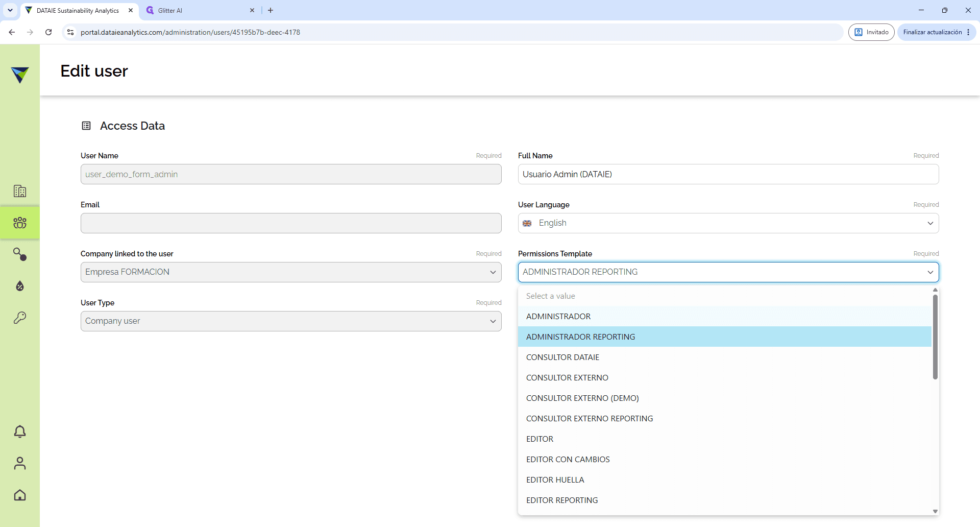The height and width of the screenshot is (527, 980).
Task: Click the DATAIE logo in sidebar
Action: [20, 75]
